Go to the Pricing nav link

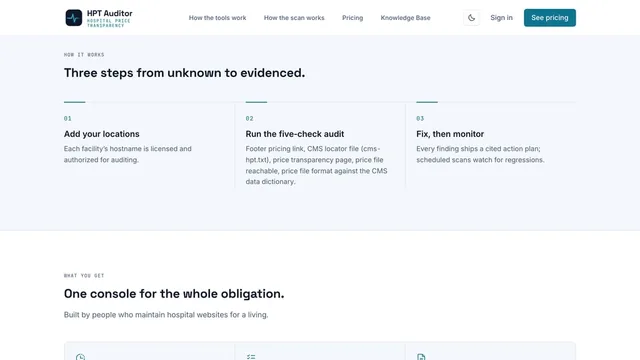pyautogui.click(x=352, y=18)
